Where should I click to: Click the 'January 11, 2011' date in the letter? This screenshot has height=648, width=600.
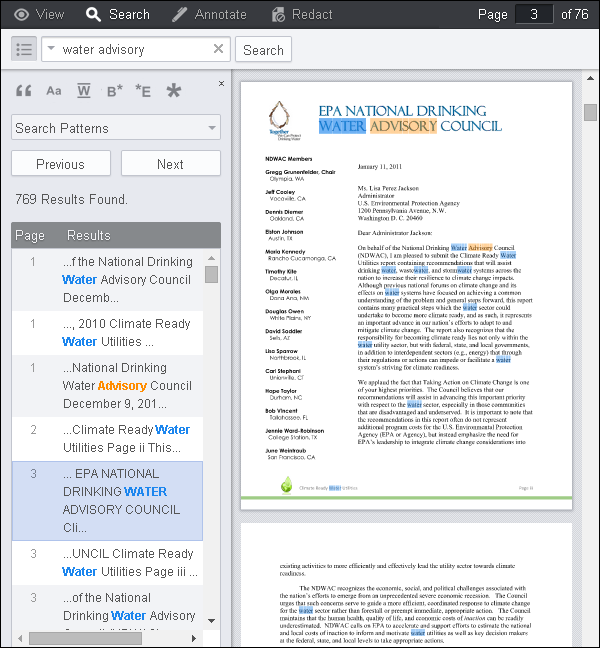point(379,167)
